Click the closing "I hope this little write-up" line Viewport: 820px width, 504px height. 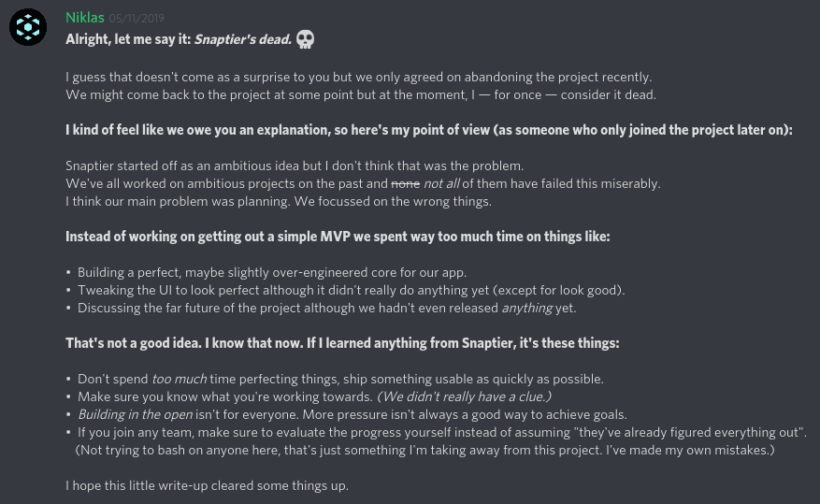(207, 485)
